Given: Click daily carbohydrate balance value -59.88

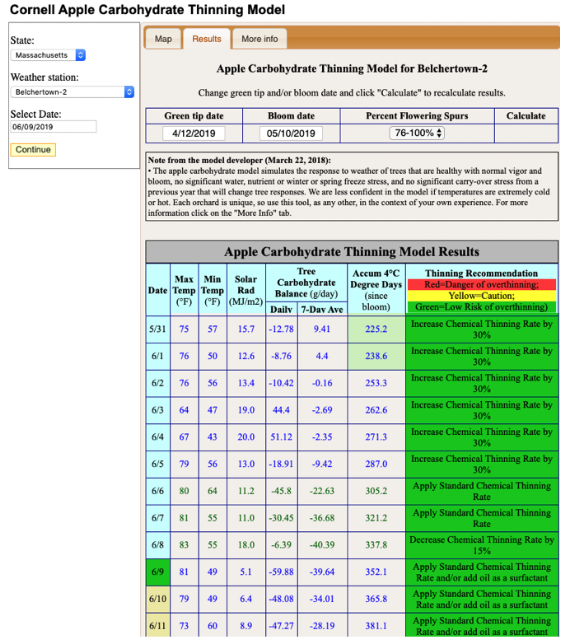Looking at the screenshot, I should 281,572.
